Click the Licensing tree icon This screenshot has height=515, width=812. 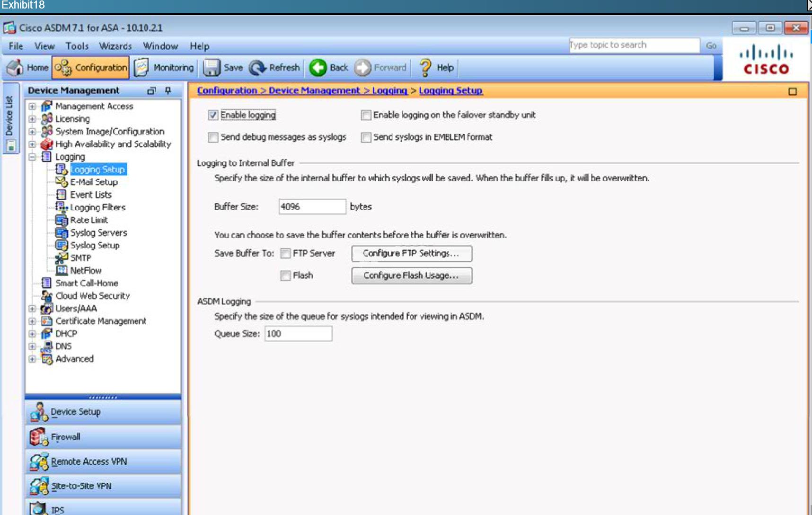pos(46,119)
